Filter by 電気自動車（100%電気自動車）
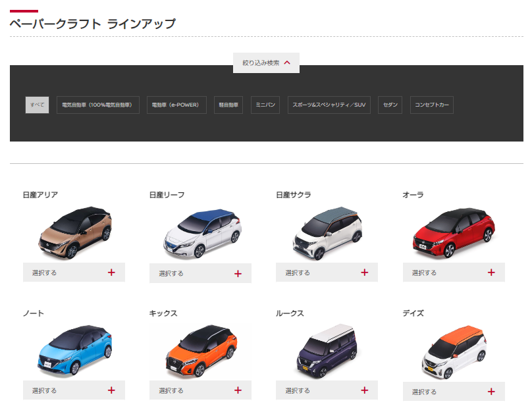Image resolution: width=532 pixels, height=418 pixels. pyautogui.click(x=97, y=105)
